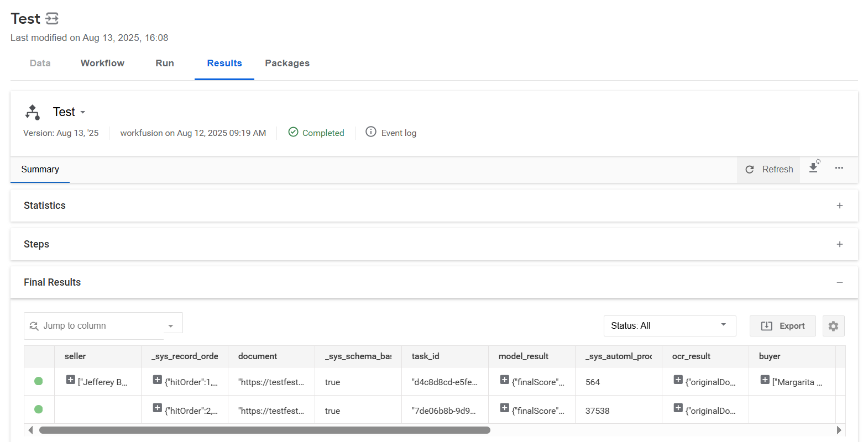Select the Summary tab

click(x=40, y=170)
